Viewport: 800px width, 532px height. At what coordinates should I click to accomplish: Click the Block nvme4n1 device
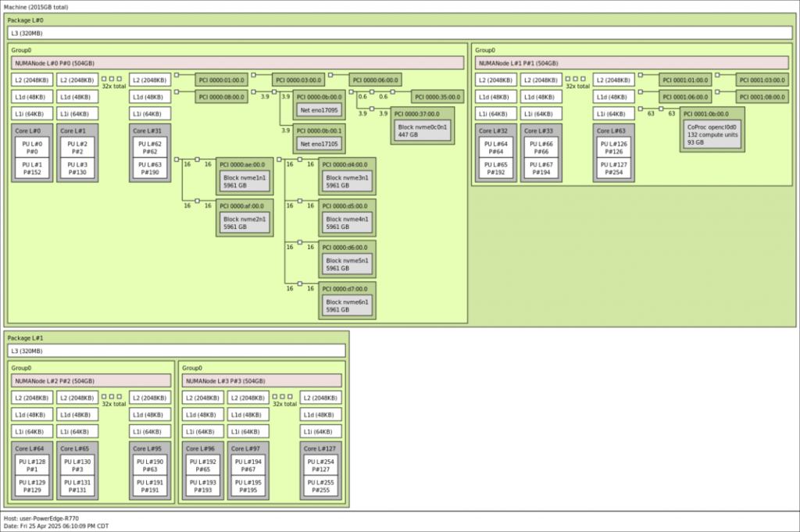click(346, 220)
